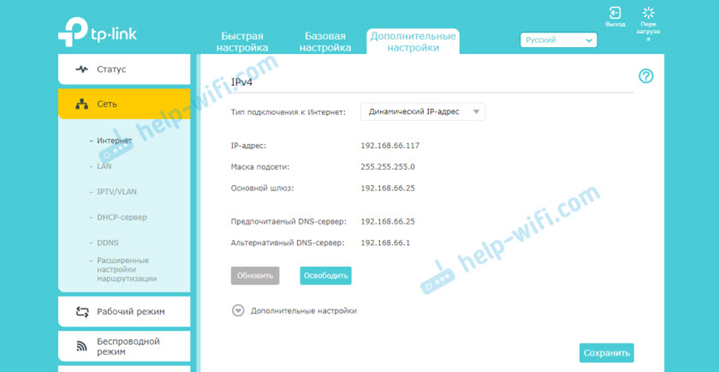Viewport: 719px width, 372px height.
Task: Click the Тип подключения к Интернет label
Action: click(x=288, y=112)
